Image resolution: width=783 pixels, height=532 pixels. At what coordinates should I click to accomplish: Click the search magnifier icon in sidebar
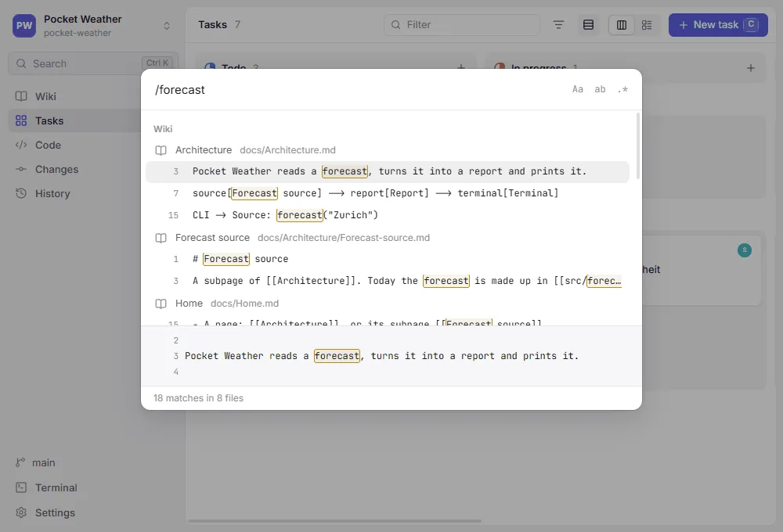pyautogui.click(x=21, y=63)
